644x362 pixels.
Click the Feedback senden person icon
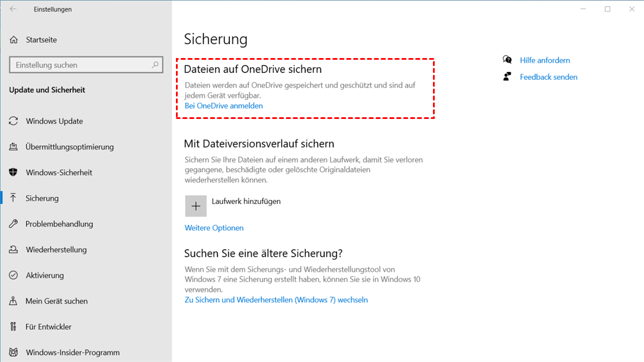[x=507, y=77]
